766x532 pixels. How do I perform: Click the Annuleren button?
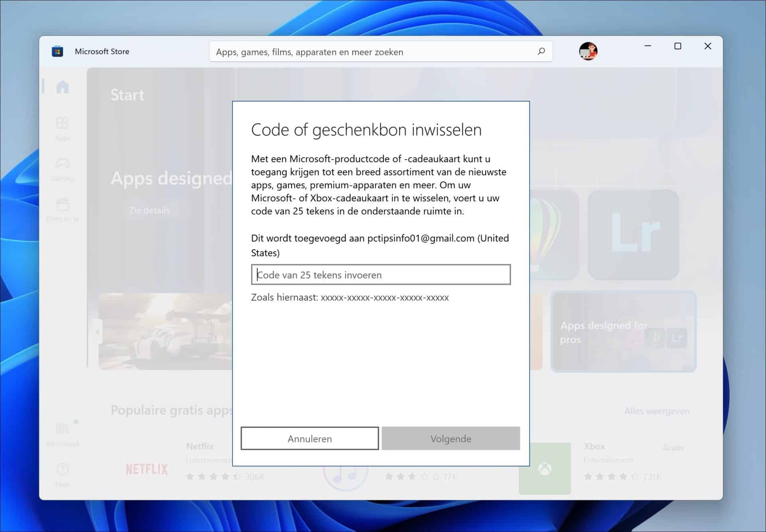pos(309,438)
